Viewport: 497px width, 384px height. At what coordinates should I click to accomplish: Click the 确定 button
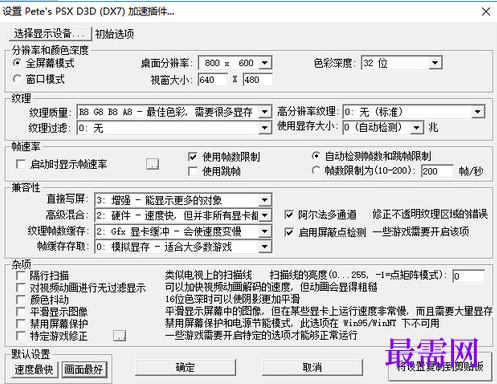[185, 367]
